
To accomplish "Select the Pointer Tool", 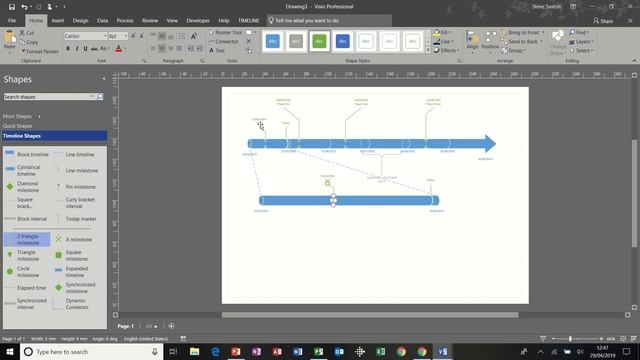I will (226, 32).
